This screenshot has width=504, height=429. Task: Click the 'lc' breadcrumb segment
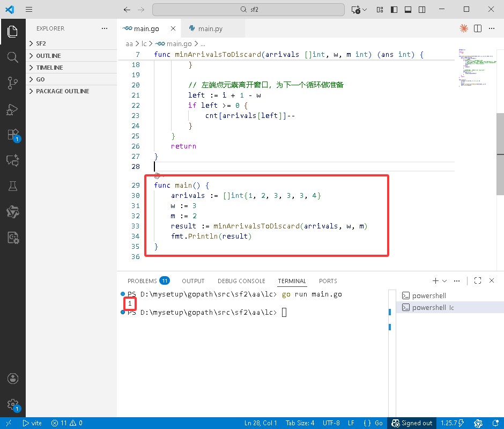click(x=144, y=44)
